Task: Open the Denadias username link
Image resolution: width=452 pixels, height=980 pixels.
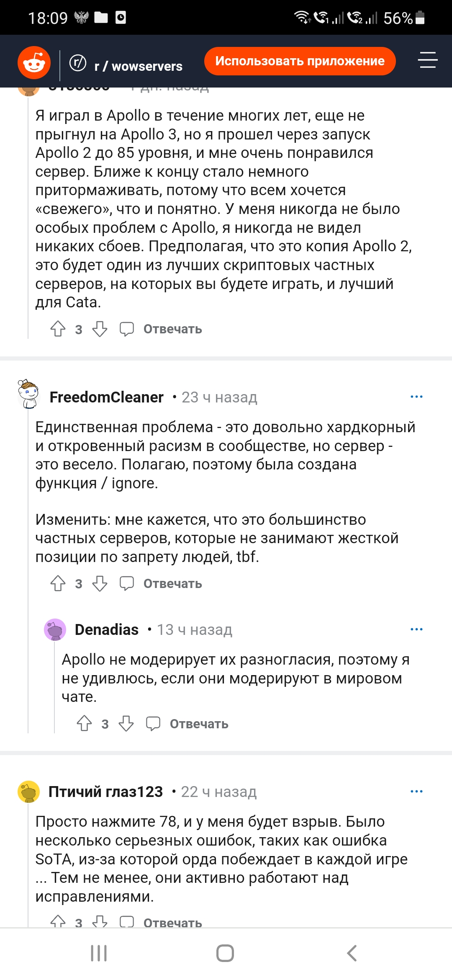Action: click(x=107, y=629)
